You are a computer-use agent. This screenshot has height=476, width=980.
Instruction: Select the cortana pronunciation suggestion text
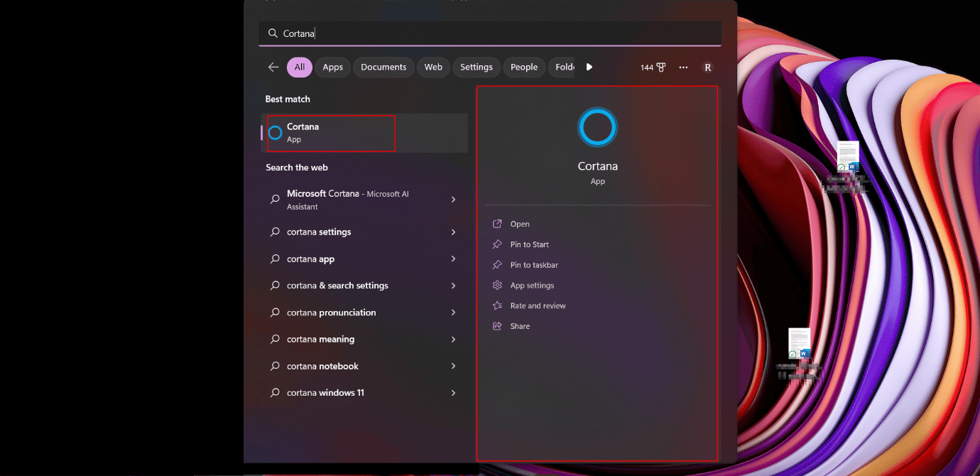[332, 313]
